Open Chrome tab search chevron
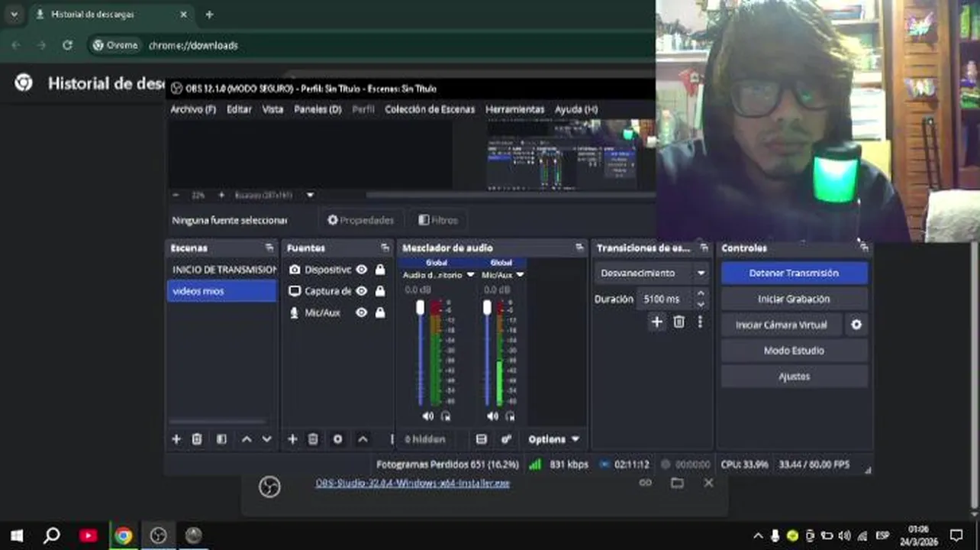 14,15
